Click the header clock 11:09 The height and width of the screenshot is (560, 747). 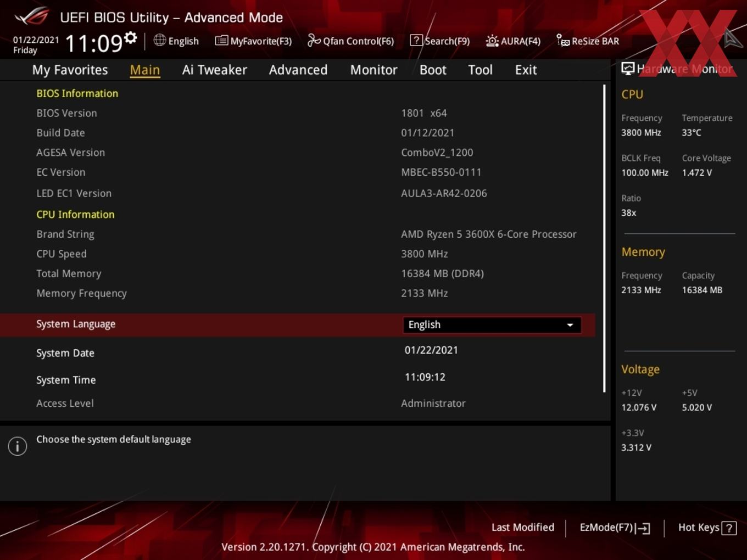(x=93, y=43)
